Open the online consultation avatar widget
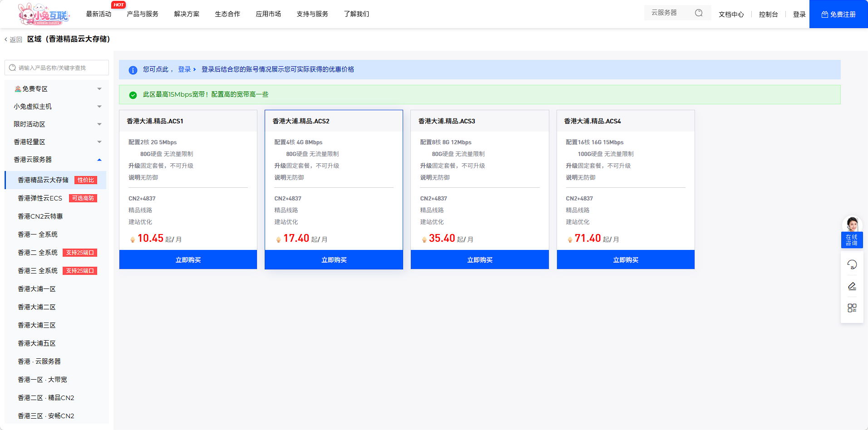 coord(852,232)
